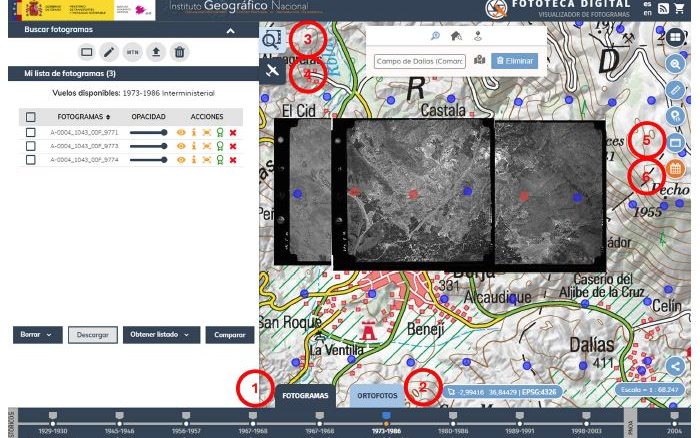Check the box for frame A-0004_1043_00F_9771
This screenshot has height=438, width=700.
pos(31,131)
